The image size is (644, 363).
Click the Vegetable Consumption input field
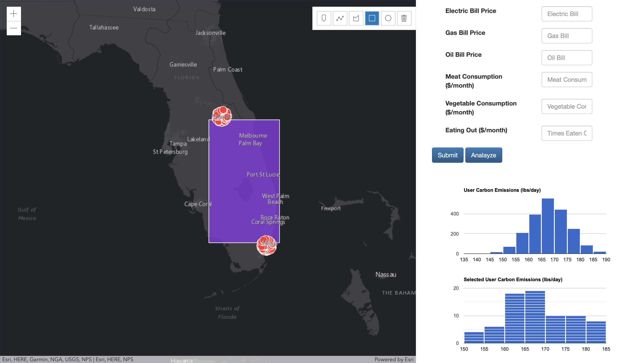coord(566,106)
